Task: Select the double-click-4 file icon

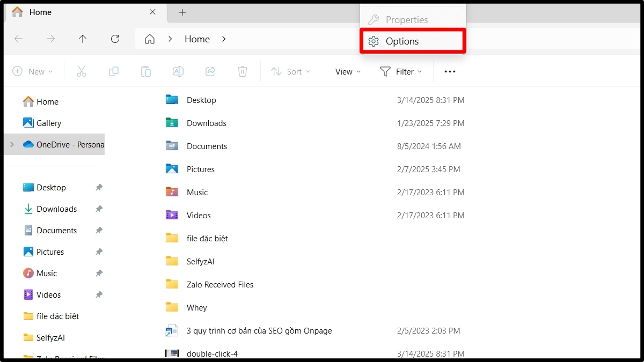Action: pyautogui.click(x=172, y=353)
